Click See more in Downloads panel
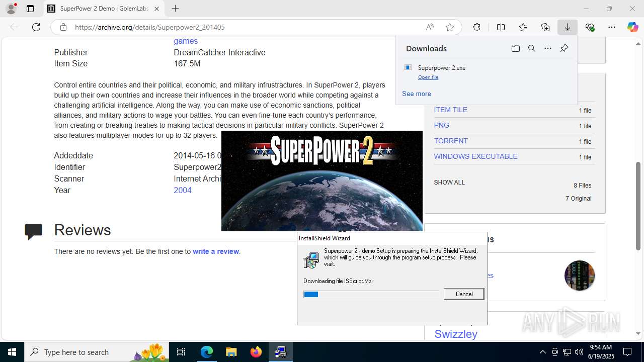644x362 pixels. coord(417,94)
